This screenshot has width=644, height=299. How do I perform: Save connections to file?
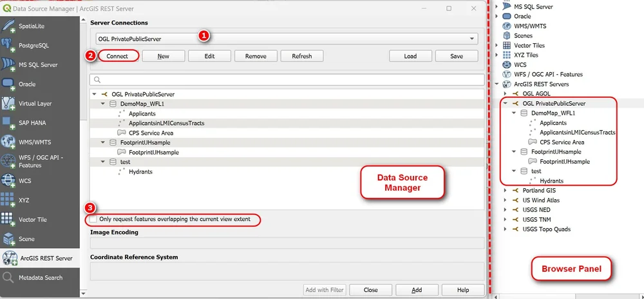[457, 56]
